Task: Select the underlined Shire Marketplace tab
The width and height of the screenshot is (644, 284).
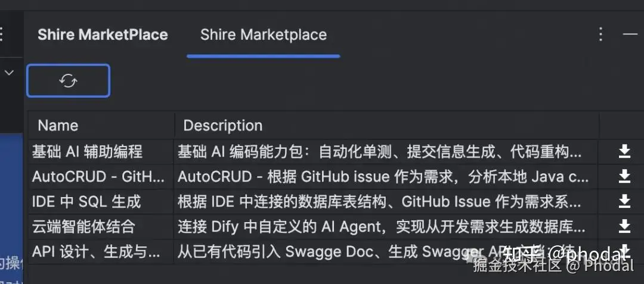Action: point(263,35)
